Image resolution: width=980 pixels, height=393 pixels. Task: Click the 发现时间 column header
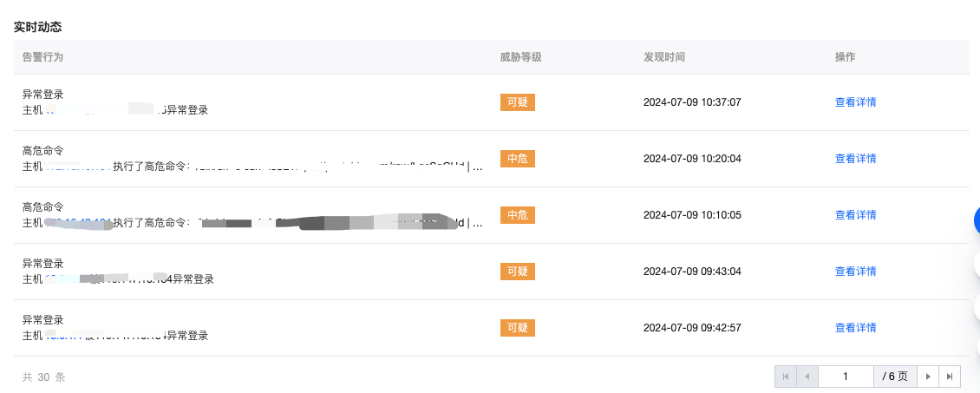point(664,56)
